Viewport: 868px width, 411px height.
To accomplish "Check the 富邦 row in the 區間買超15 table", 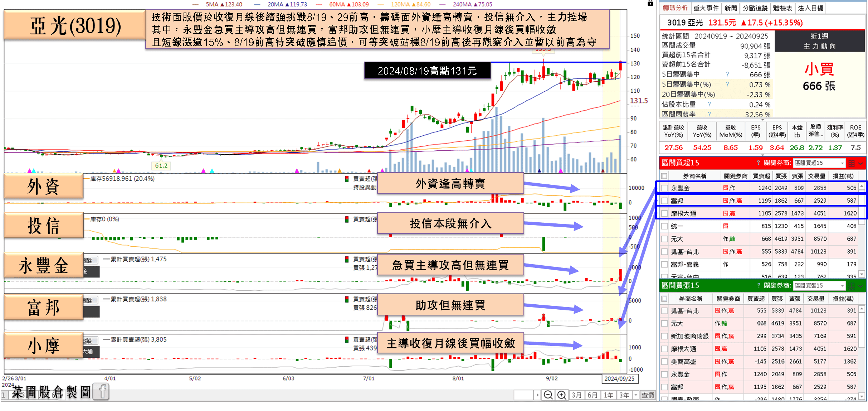I will tap(664, 201).
